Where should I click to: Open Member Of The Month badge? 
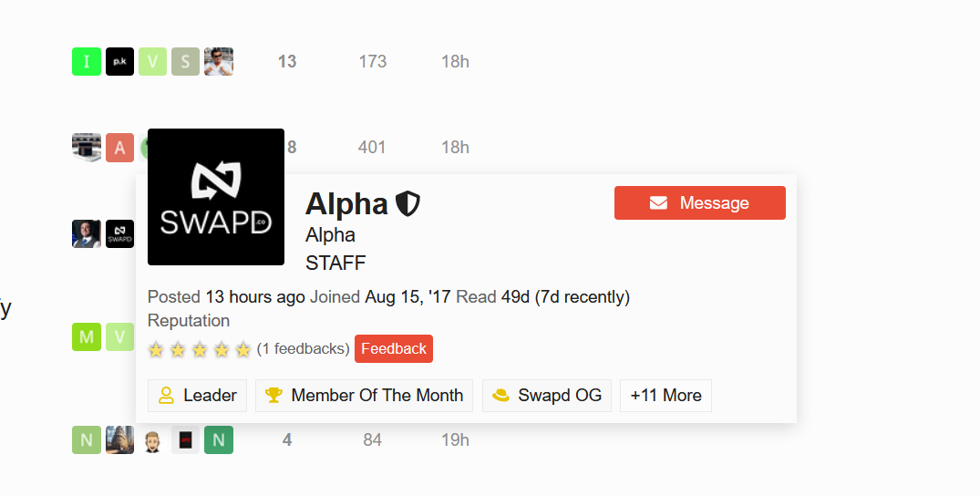click(x=365, y=396)
